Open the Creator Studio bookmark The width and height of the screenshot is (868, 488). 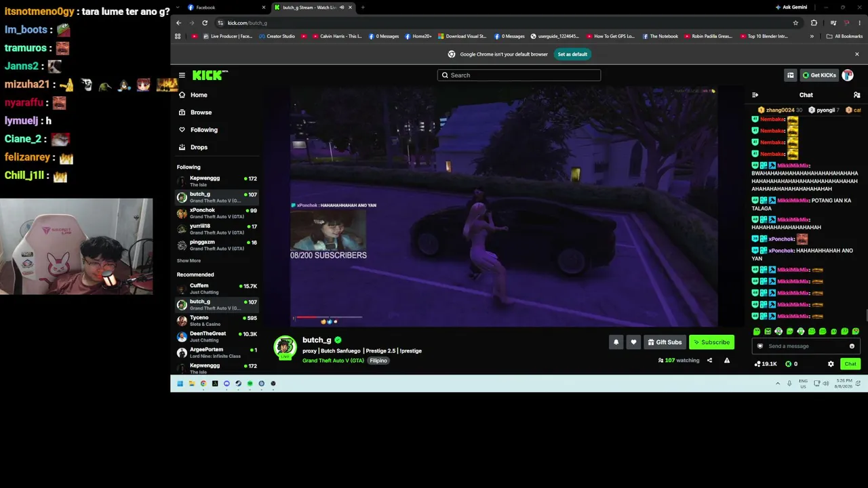[276, 37]
